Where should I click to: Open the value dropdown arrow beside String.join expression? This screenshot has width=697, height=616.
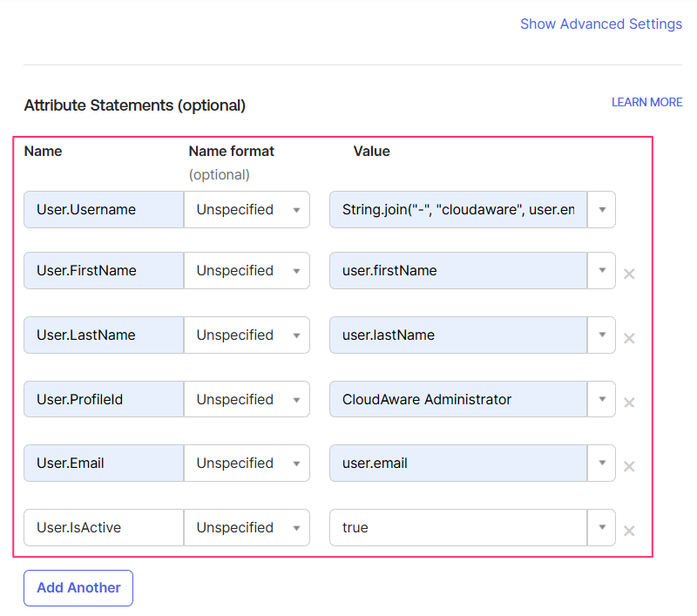coord(602,209)
